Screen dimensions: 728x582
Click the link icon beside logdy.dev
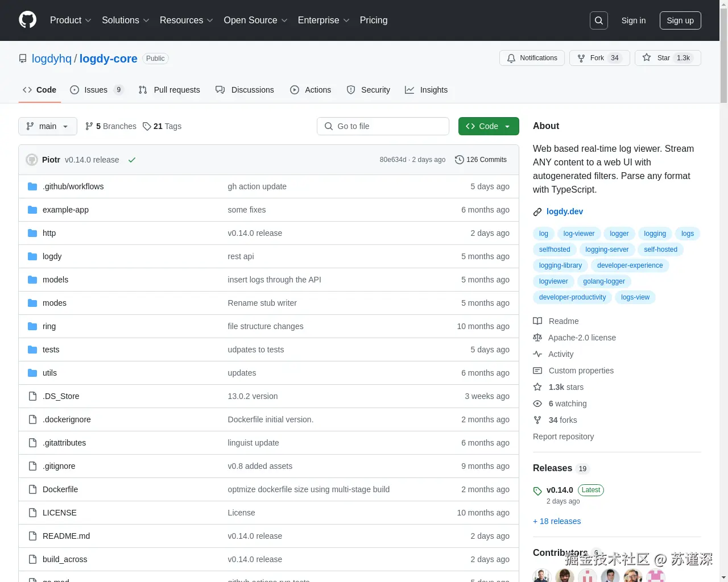[x=537, y=212]
